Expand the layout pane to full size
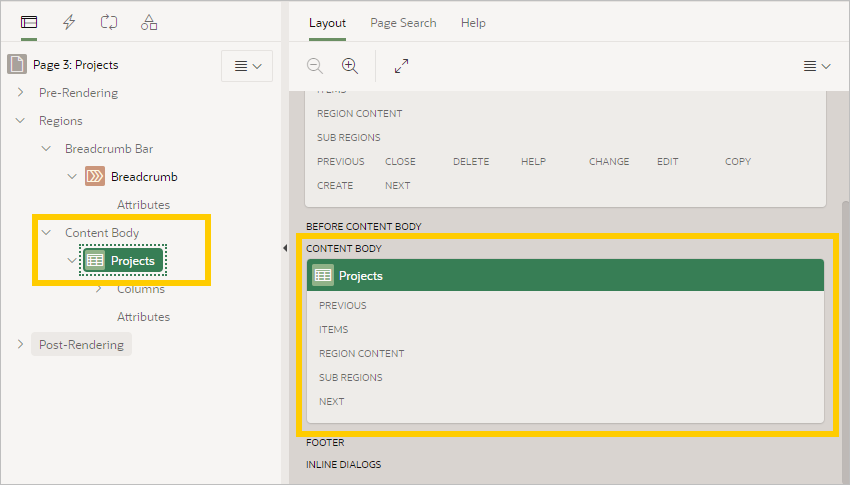 click(401, 66)
